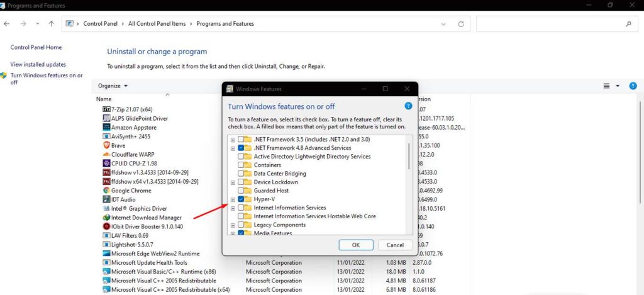Click the AviSynth+ 2455 icon

pyautogui.click(x=106, y=136)
